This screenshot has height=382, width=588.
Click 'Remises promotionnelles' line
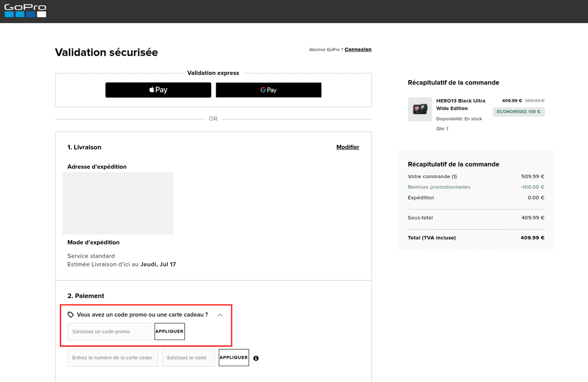point(476,187)
